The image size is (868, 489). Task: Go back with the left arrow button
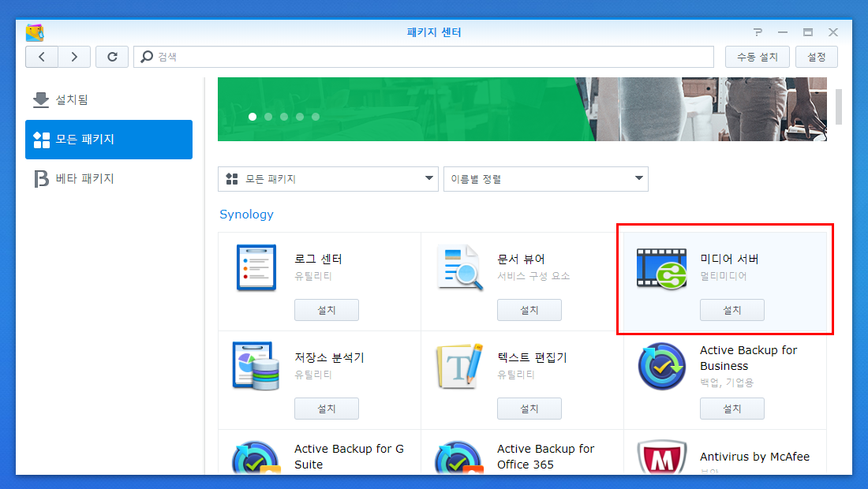pyautogui.click(x=42, y=57)
